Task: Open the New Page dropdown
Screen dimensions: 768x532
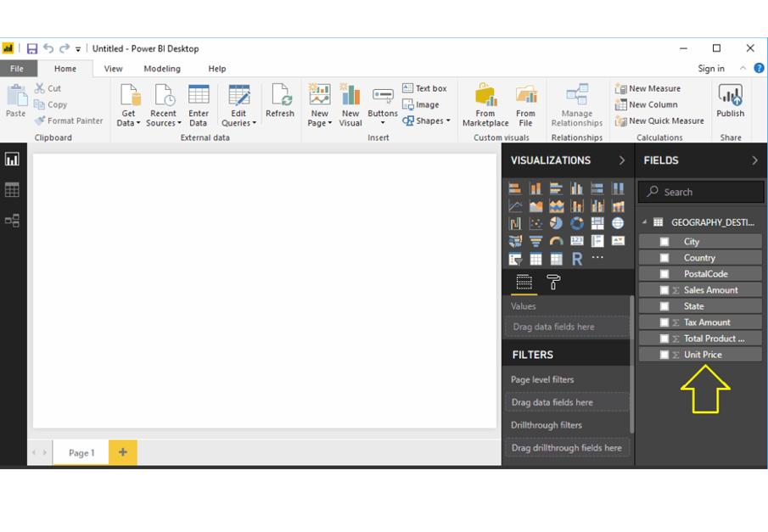Action: pyautogui.click(x=319, y=105)
